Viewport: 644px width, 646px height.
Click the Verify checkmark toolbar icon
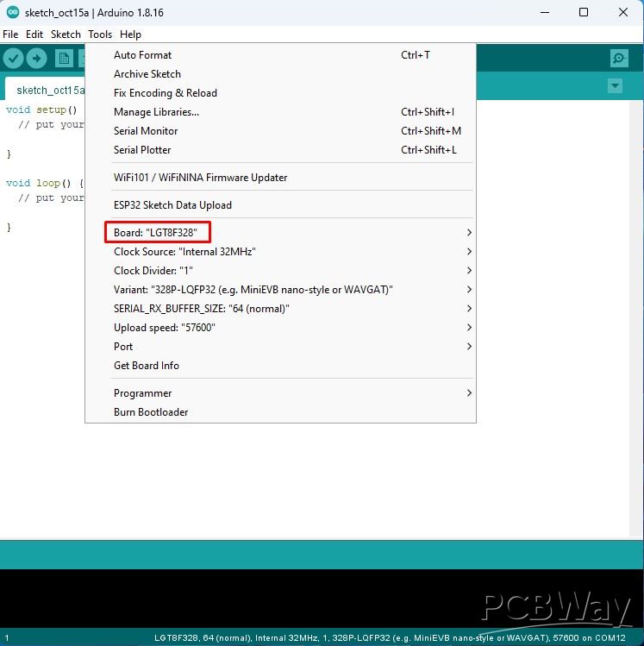tap(13, 58)
